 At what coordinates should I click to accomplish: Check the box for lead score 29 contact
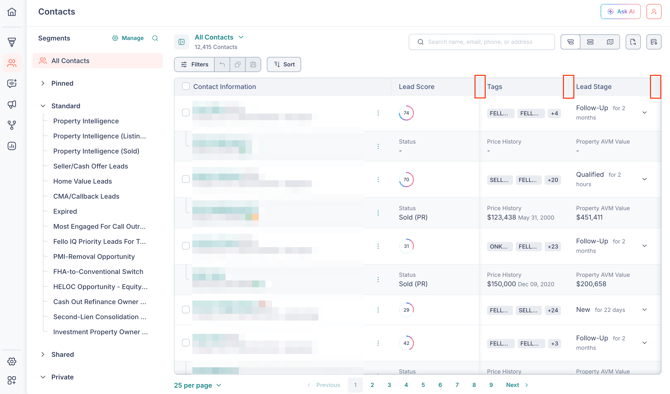185,310
